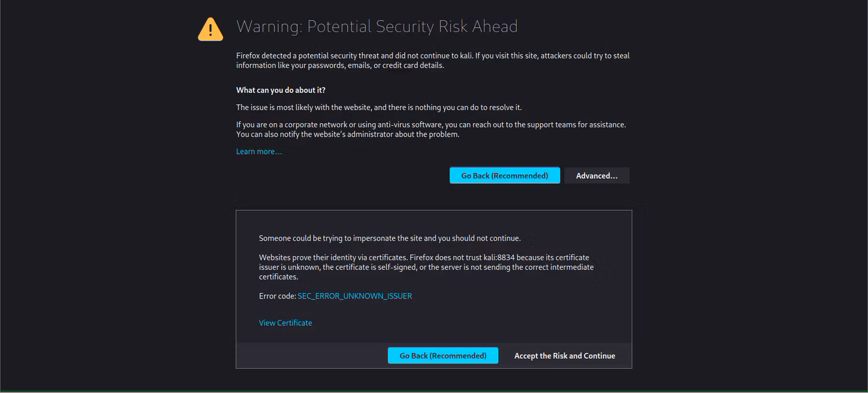Choose Accept the Risk and Continue
The image size is (868, 393).
pyautogui.click(x=565, y=355)
